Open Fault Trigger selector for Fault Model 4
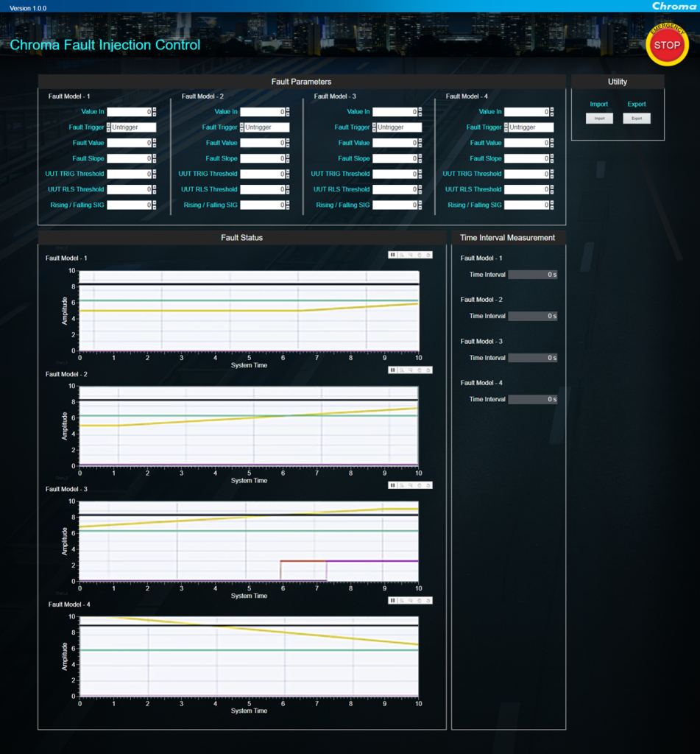 pyautogui.click(x=530, y=127)
